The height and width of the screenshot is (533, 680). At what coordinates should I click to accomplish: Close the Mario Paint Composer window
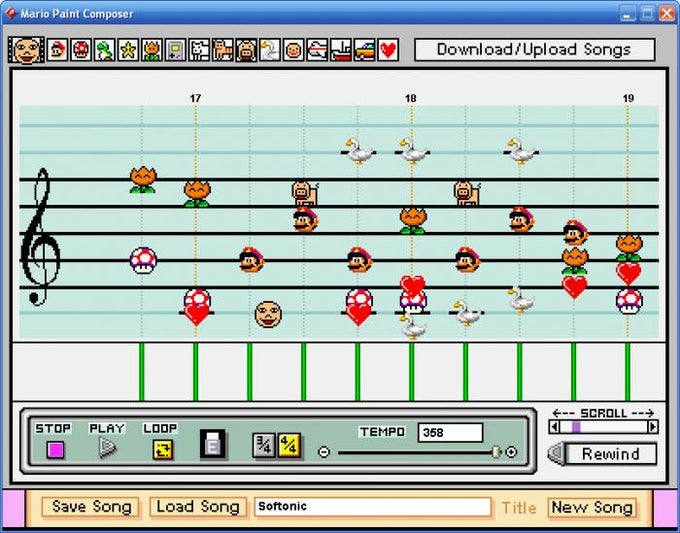(667, 13)
